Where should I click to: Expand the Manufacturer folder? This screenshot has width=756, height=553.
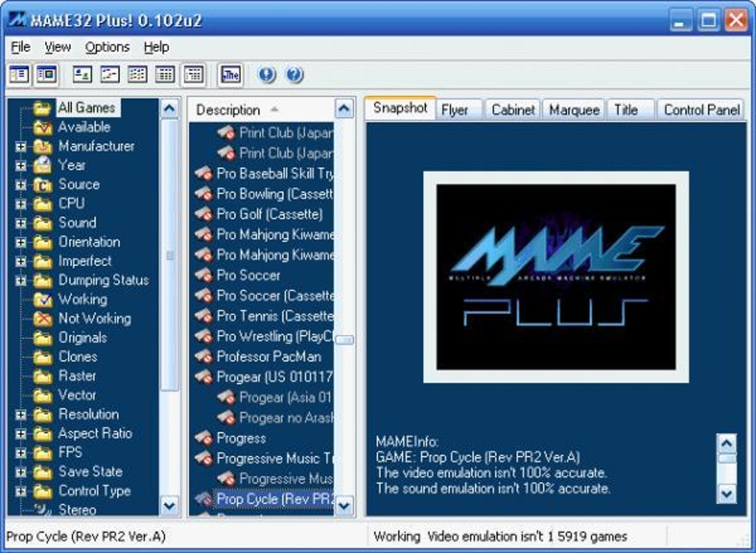pyautogui.click(x=20, y=147)
